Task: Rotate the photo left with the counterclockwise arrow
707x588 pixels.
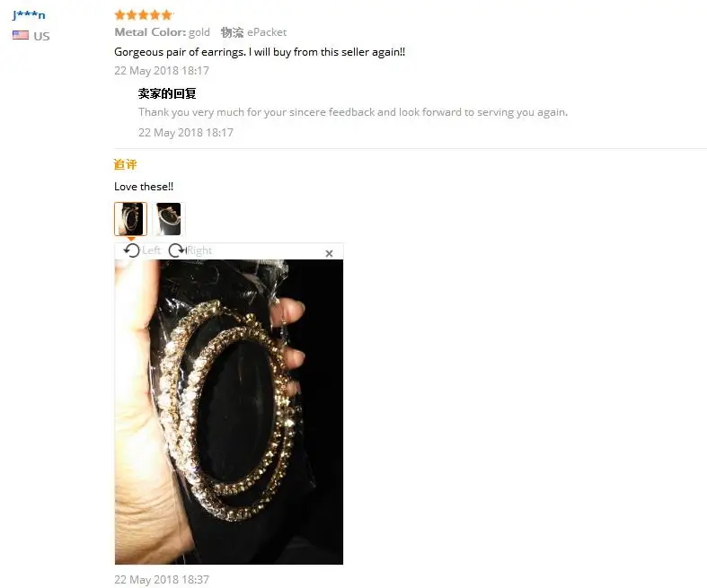Action: pyautogui.click(x=132, y=250)
